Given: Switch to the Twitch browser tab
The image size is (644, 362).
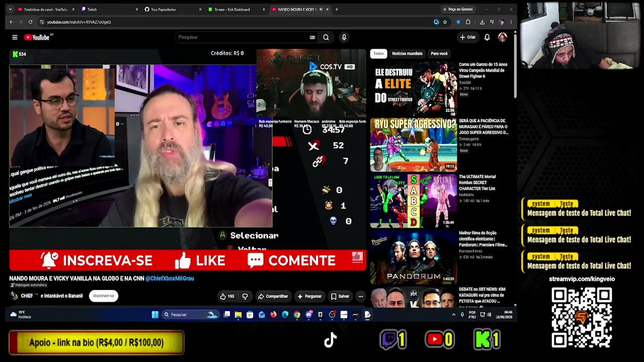Looking at the screenshot, I should (x=108, y=10).
